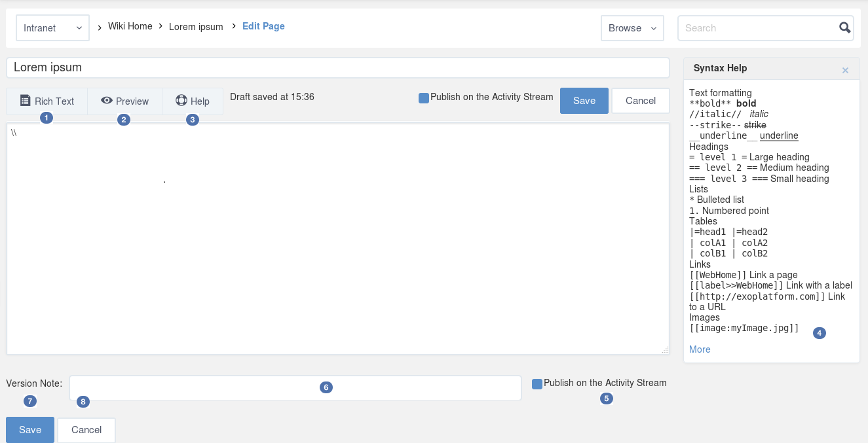The image size is (868, 443).
Task: Focus the page title field
Action: point(338,67)
